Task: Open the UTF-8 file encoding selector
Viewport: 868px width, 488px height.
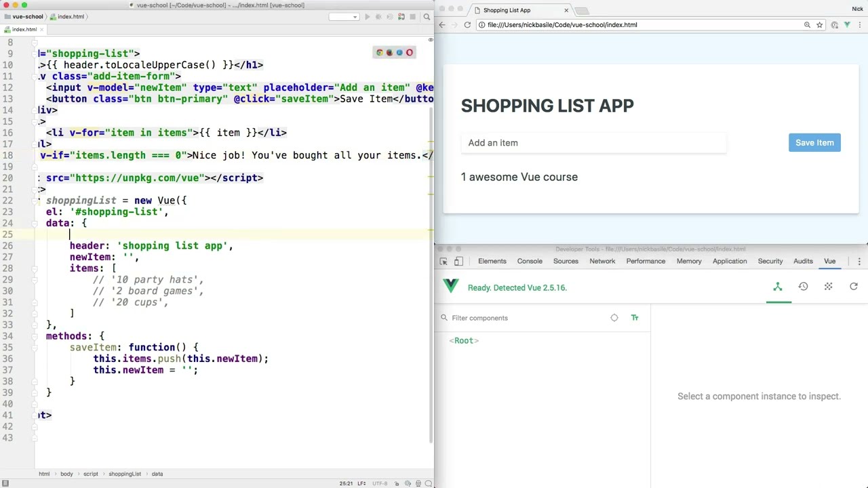Action: tap(379, 483)
